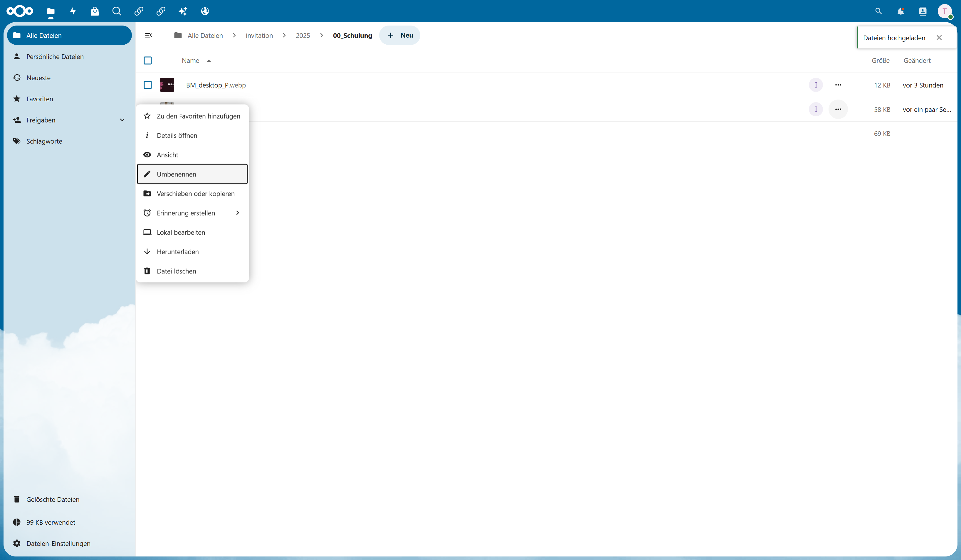Select Datei löschen in the menu
This screenshot has width=961, height=560.
[192, 271]
